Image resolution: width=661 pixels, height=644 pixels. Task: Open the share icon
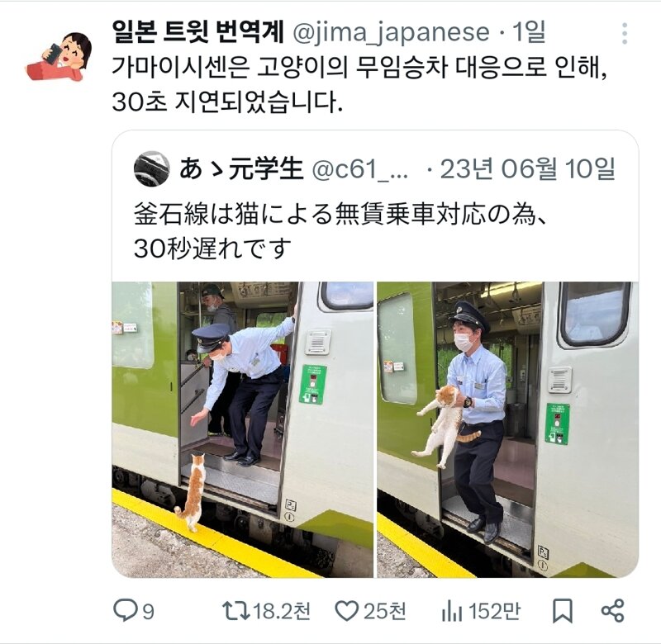pyautogui.click(x=612, y=611)
